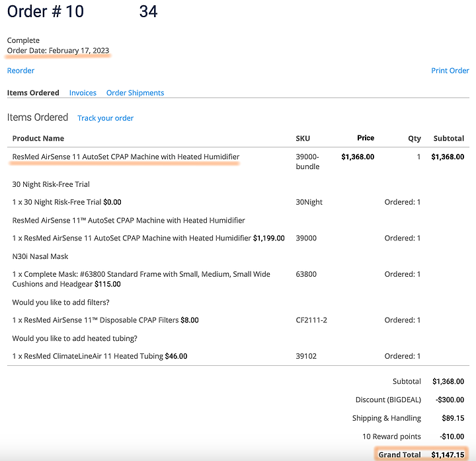476x461 pixels.
Task: Click the Order # heading
Action: [x=82, y=11]
